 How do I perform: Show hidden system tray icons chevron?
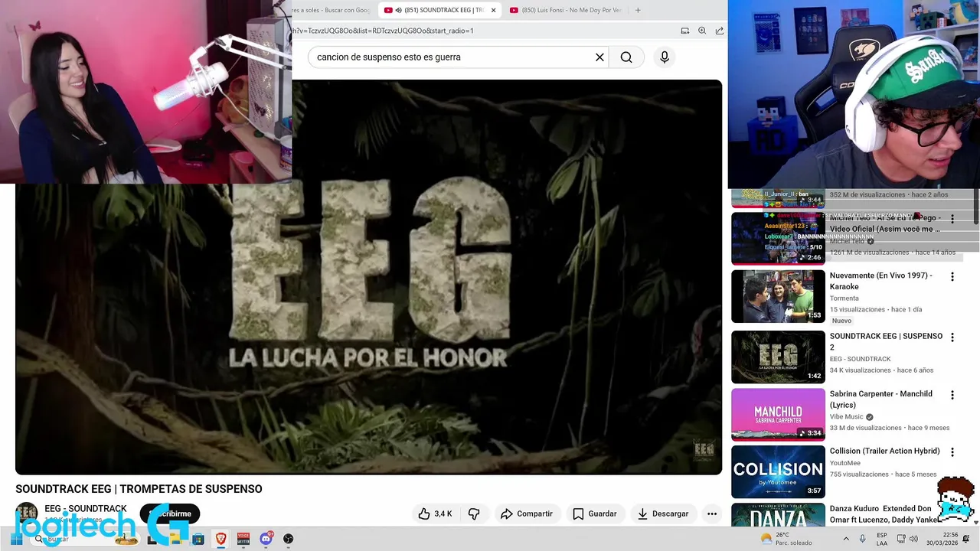tap(847, 539)
